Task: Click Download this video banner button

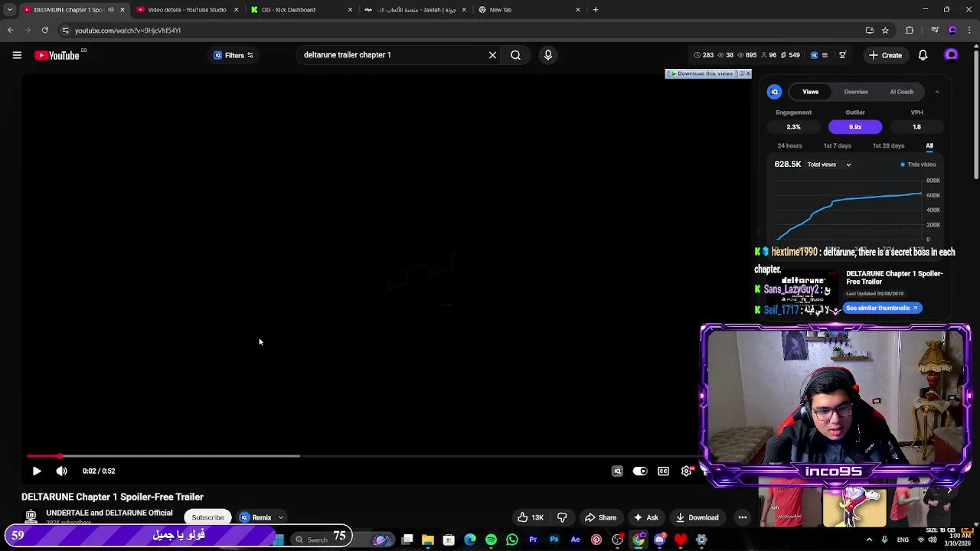Action: coord(702,73)
